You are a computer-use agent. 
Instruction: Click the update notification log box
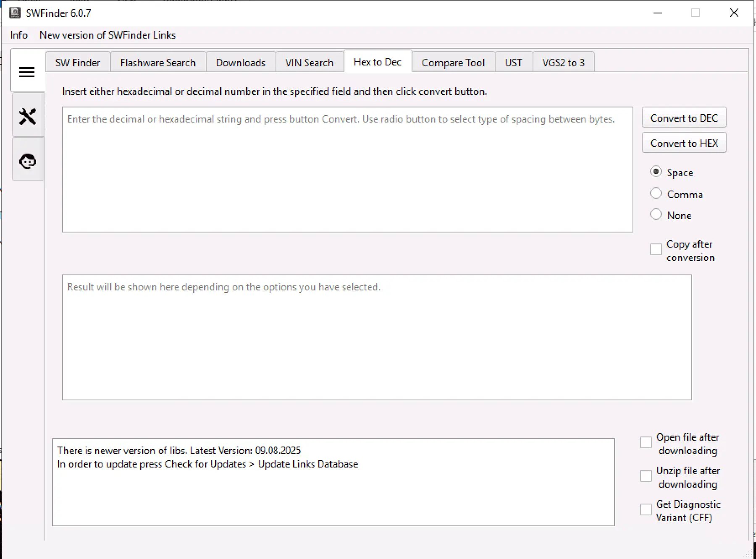pos(333,482)
